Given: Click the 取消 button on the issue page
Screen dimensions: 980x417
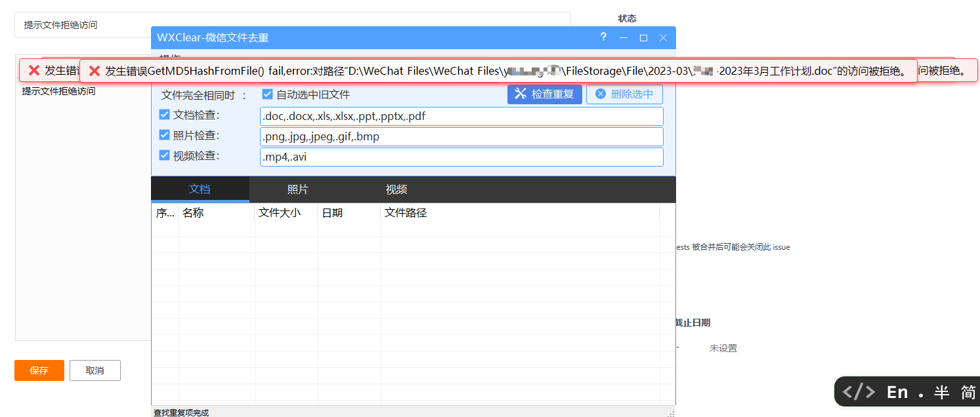Looking at the screenshot, I should click(95, 370).
